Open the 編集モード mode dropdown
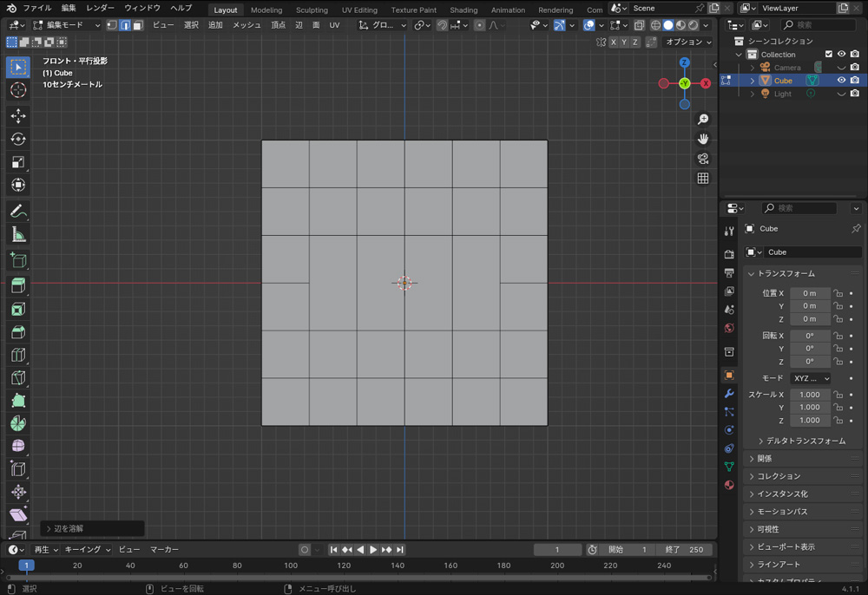This screenshot has width=868, height=595. (68, 25)
